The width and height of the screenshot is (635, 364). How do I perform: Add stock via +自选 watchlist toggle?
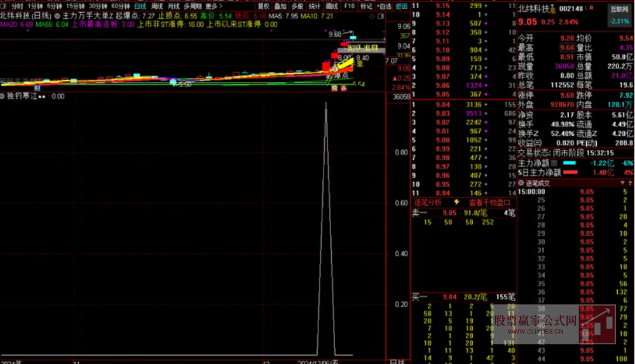tap(383, 6)
